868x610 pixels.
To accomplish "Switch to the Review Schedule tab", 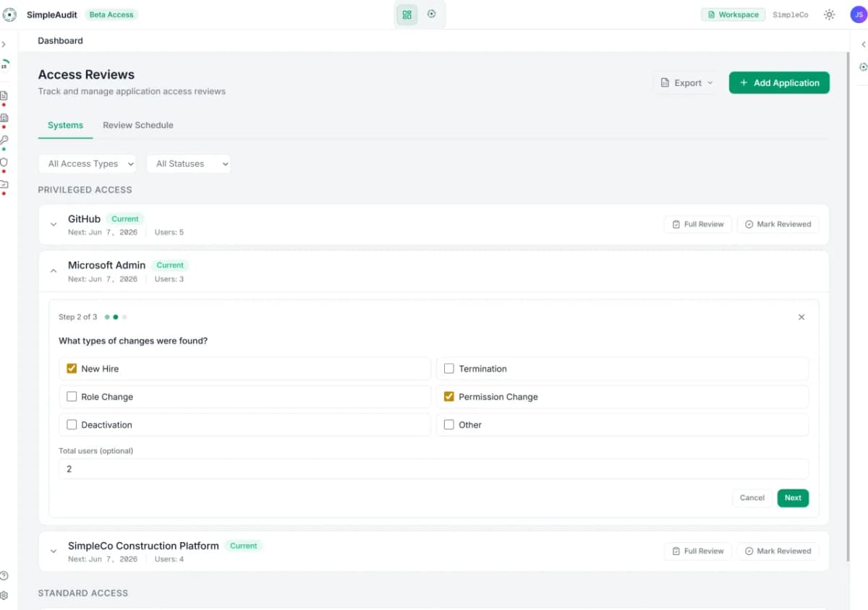I will [137, 125].
